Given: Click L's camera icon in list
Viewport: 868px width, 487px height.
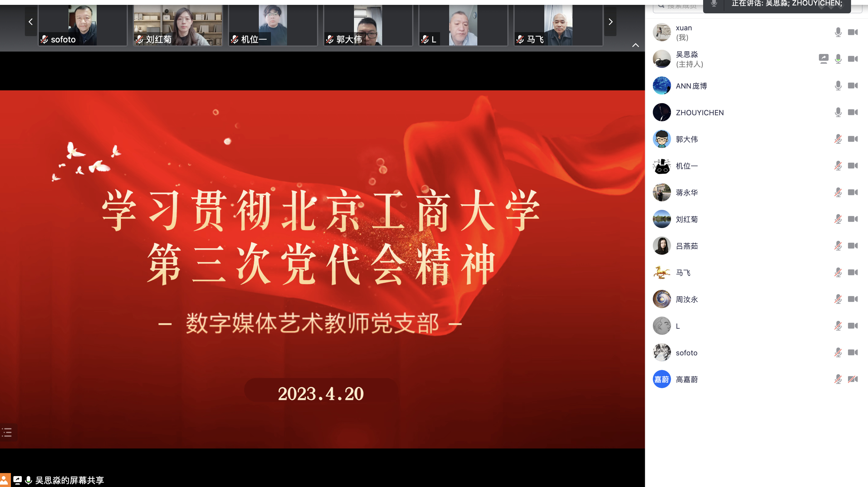Looking at the screenshot, I should click(853, 326).
